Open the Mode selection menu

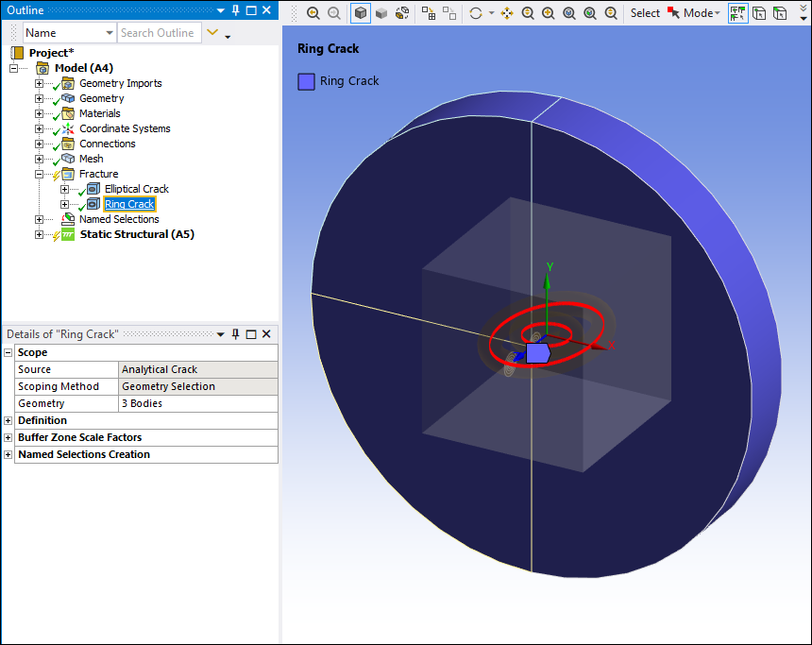(699, 13)
